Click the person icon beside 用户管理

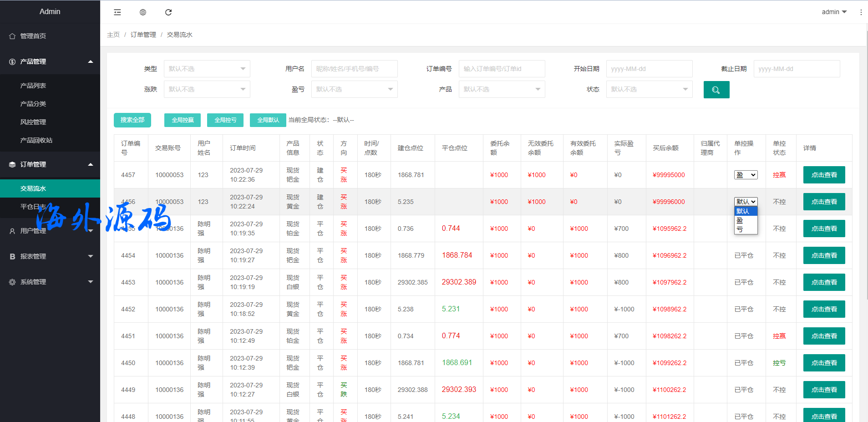pos(12,231)
